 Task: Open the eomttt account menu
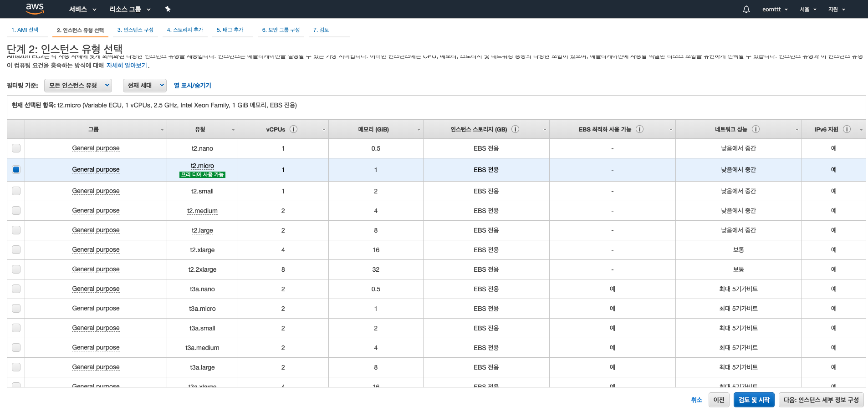click(x=775, y=9)
